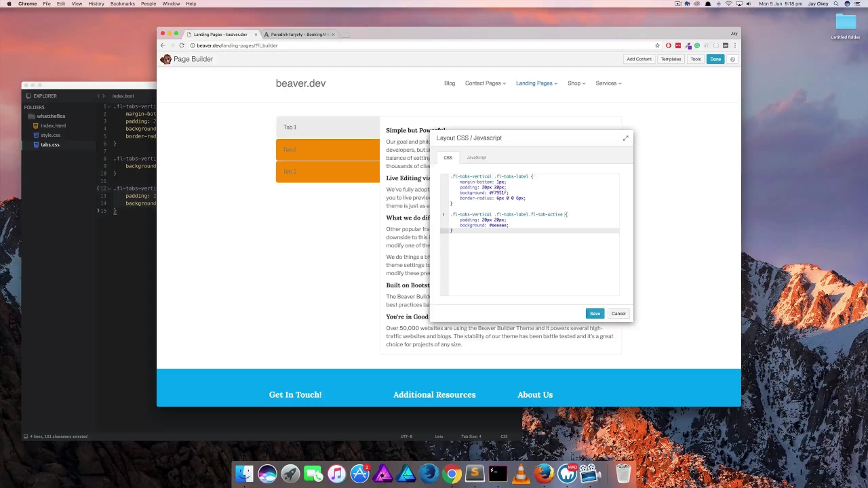Select Tab 2 orange vertical tab
The width and height of the screenshot is (868, 488).
[x=328, y=150]
